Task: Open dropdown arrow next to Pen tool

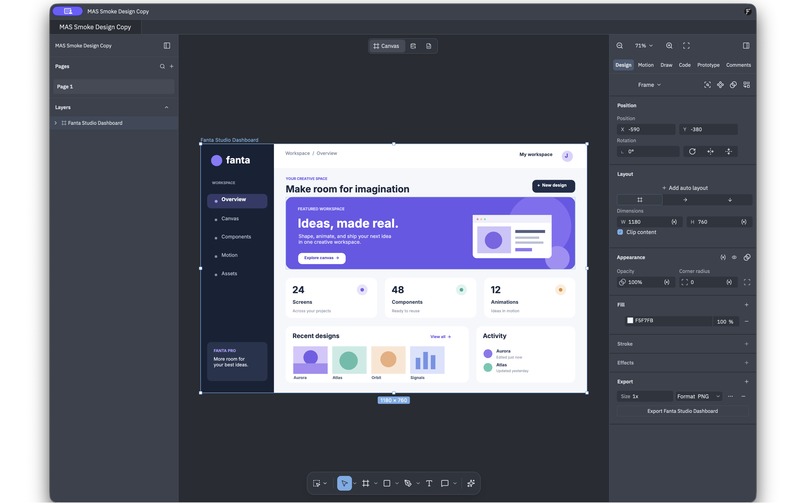Action: tap(417, 483)
